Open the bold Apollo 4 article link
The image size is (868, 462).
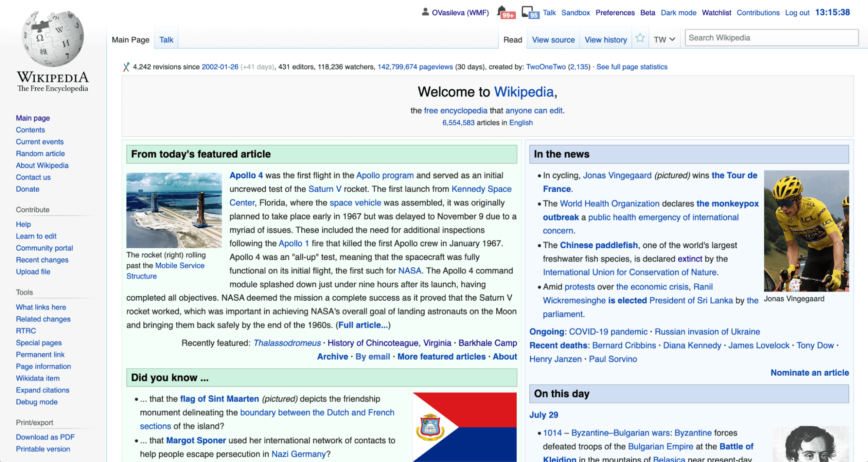point(246,175)
